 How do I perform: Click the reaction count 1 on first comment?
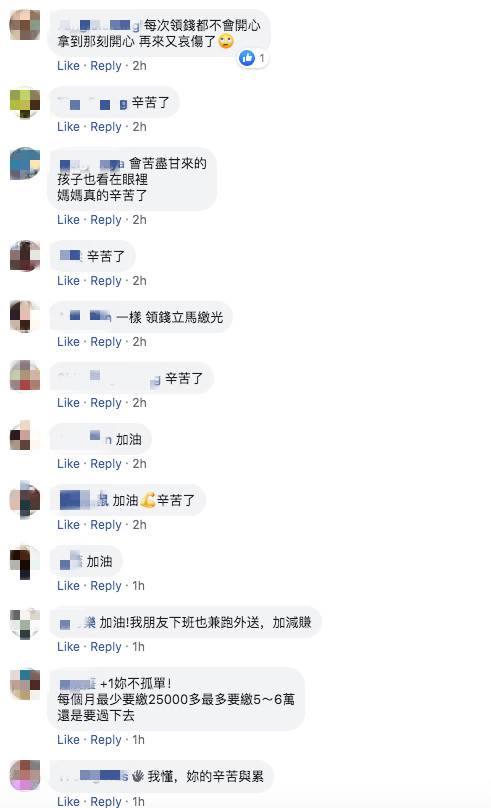point(262,58)
